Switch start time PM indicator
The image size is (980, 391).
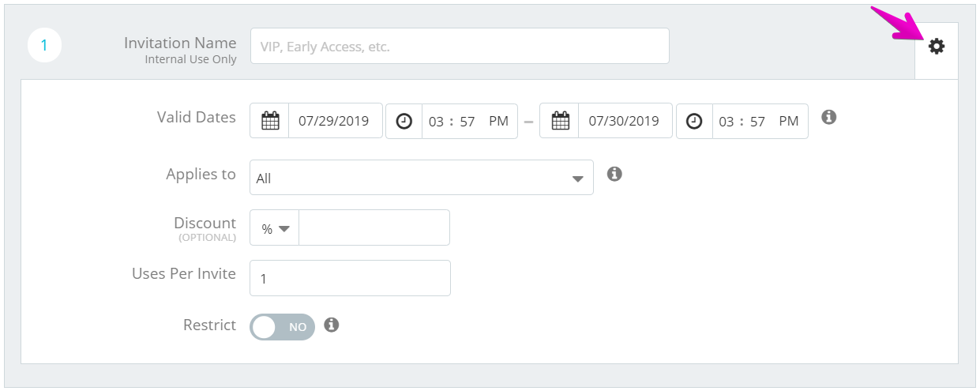[x=498, y=121]
